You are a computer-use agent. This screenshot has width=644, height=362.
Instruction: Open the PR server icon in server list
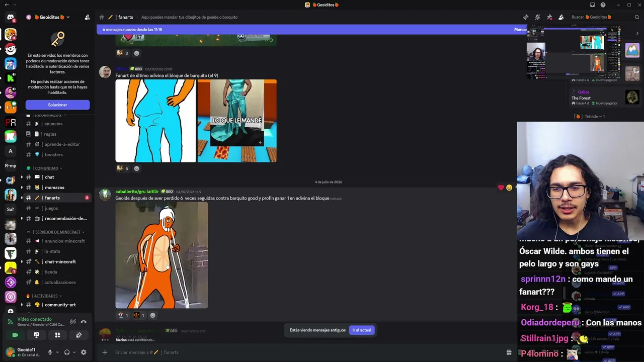click(11, 122)
